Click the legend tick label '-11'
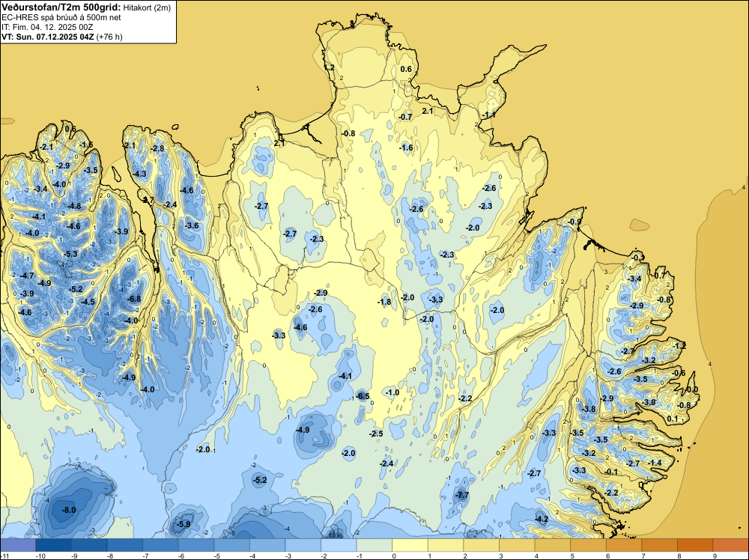 pyautogui.click(x=3, y=556)
